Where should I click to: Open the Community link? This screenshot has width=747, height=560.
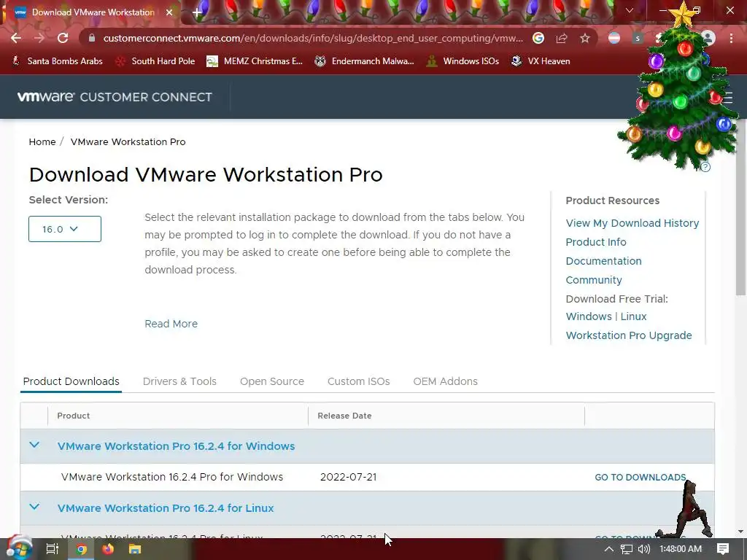[x=594, y=280]
